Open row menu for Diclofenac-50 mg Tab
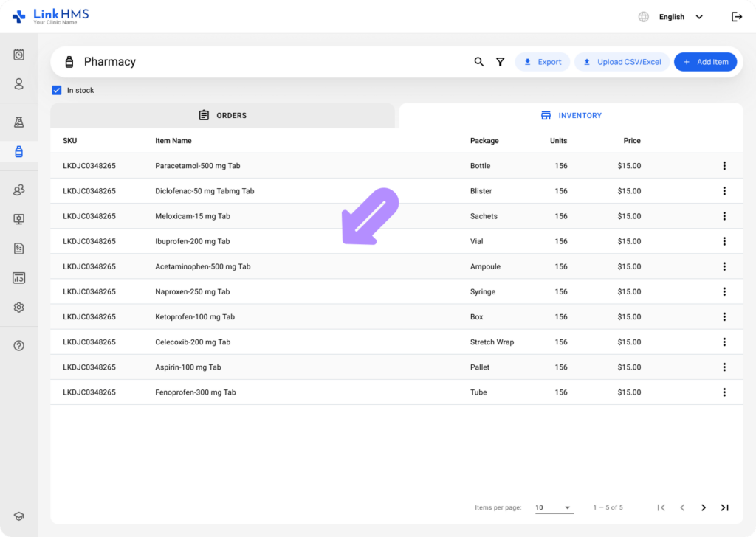This screenshot has width=756, height=537. click(x=724, y=191)
